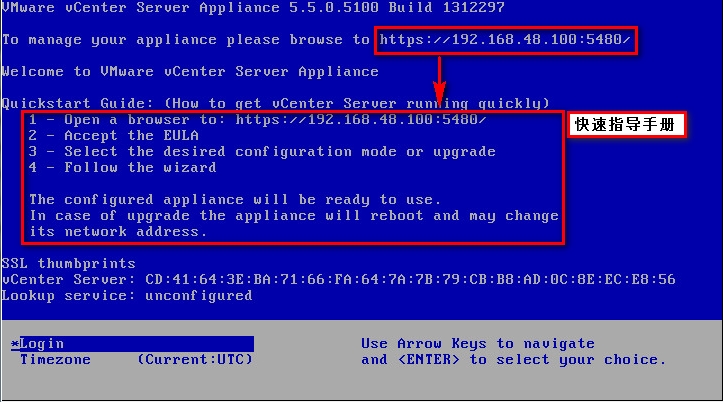Click "3 - Select the desired configuration mode" line
The width and height of the screenshot is (723, 402).
(262, 152)
